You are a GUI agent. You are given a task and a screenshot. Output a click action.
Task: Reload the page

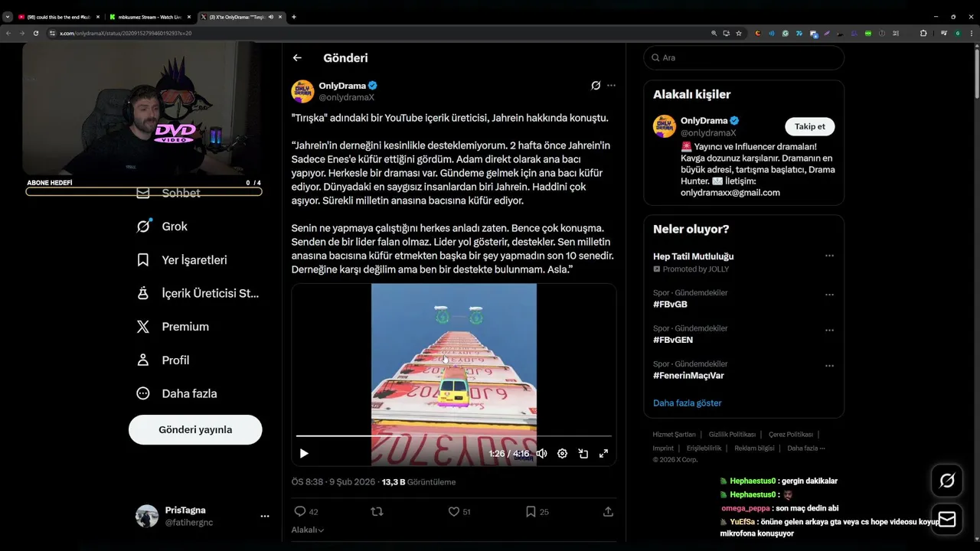click(x=36, y=34)
